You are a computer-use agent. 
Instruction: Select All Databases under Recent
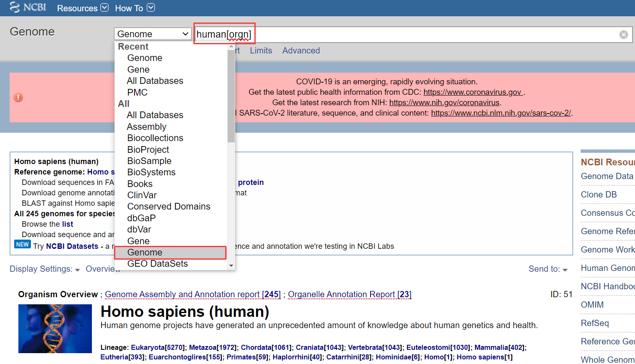155,81
